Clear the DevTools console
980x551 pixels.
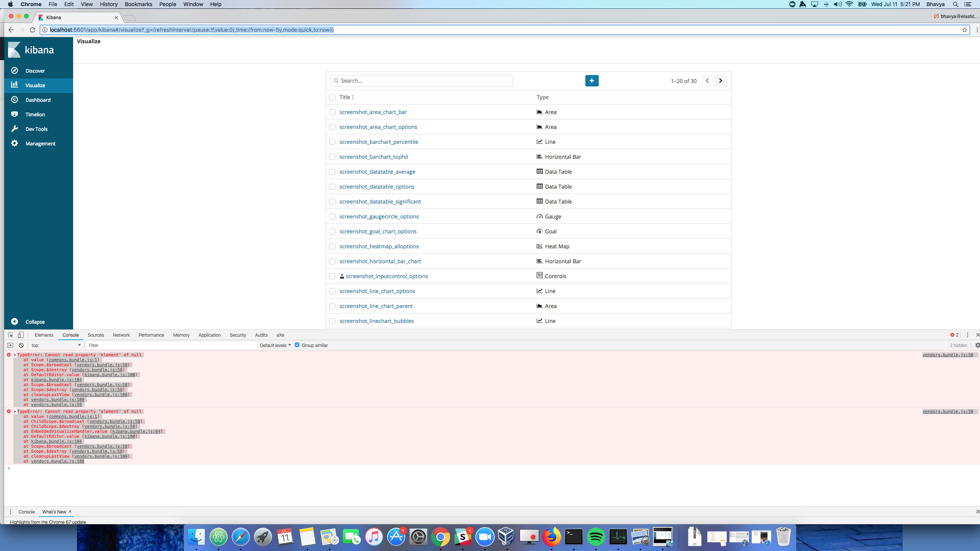[x=21, y=345]
